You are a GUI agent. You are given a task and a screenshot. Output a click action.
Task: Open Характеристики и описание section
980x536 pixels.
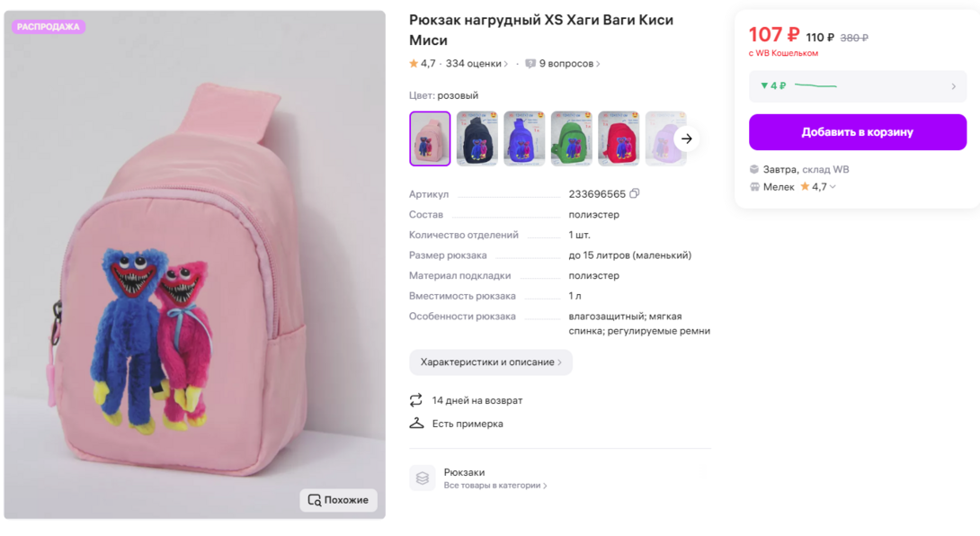coord(491,362)
